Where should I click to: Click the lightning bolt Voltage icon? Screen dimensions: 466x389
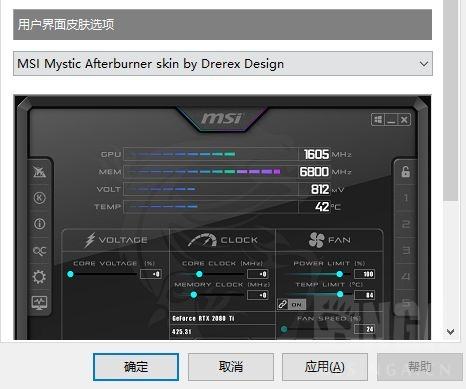90,240
